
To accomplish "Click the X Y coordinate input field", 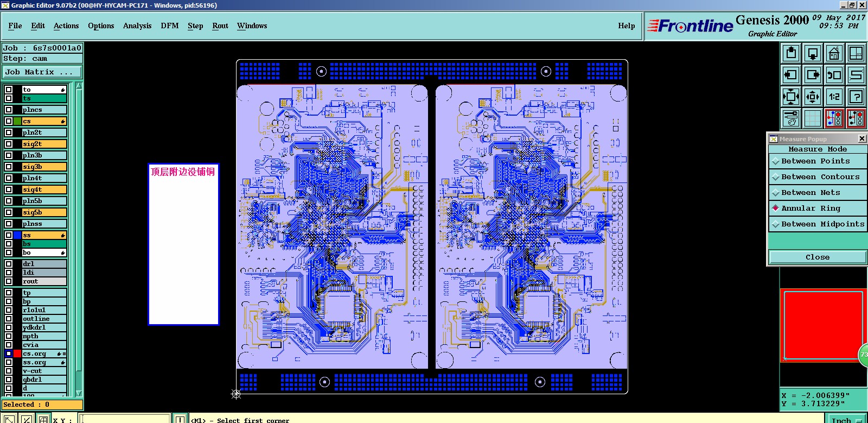I will click(x=125, y=419).
